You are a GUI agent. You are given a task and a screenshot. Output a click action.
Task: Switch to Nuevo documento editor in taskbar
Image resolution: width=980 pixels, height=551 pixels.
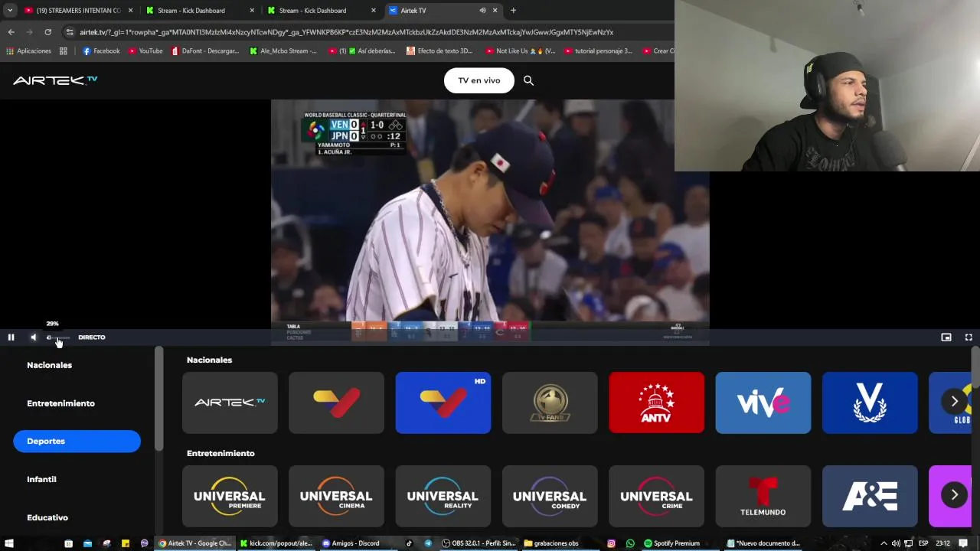pyautogui.click(x=763, y=543)
